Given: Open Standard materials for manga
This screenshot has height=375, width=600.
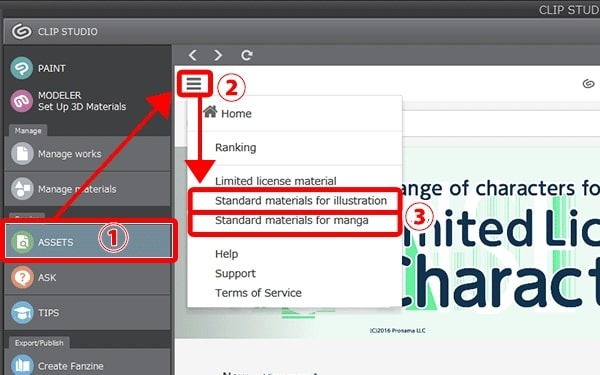Looking at the screenshot, I should (292, 220).
